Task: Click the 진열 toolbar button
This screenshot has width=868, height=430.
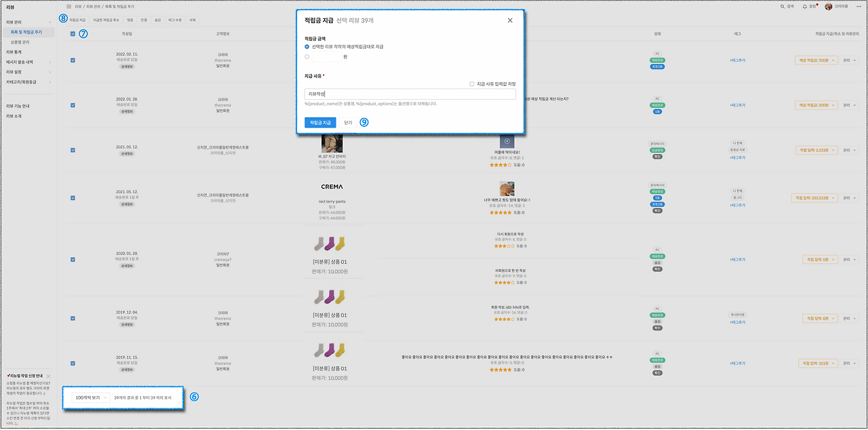Action: [143, 20]
